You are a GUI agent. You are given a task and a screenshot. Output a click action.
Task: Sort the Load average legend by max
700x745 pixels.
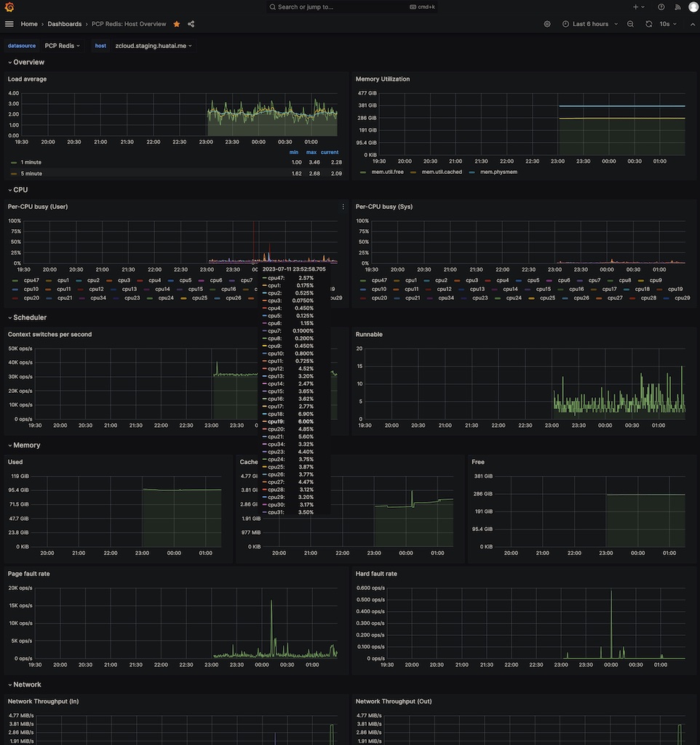(311, 152)
